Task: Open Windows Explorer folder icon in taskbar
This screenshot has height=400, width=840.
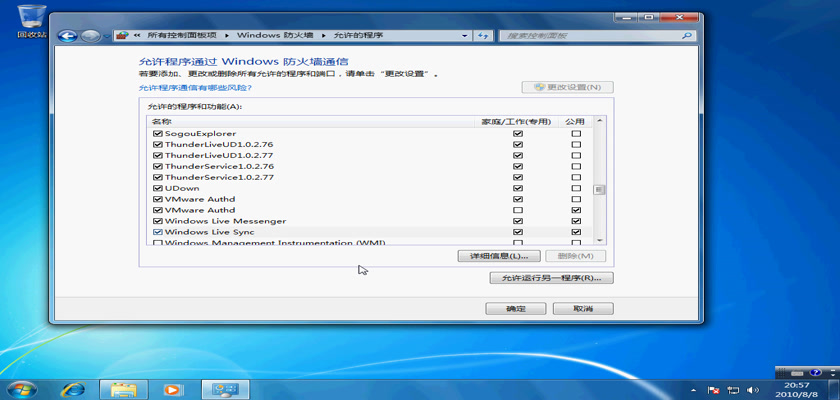Action: pos(123,388)
